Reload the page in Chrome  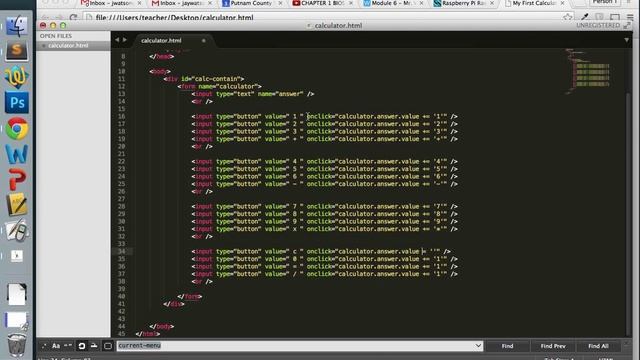pyautogui.click(x=73, y=18)
